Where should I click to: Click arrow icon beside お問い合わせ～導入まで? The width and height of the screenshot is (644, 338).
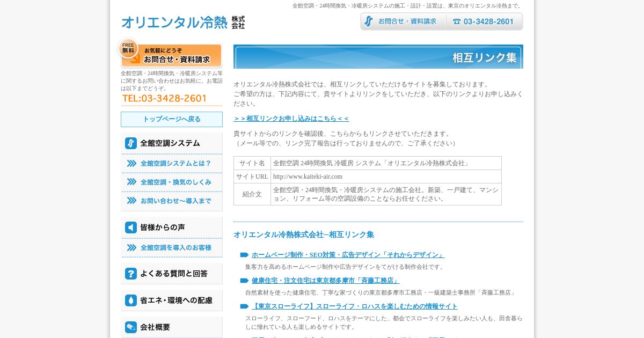(131, 201)
